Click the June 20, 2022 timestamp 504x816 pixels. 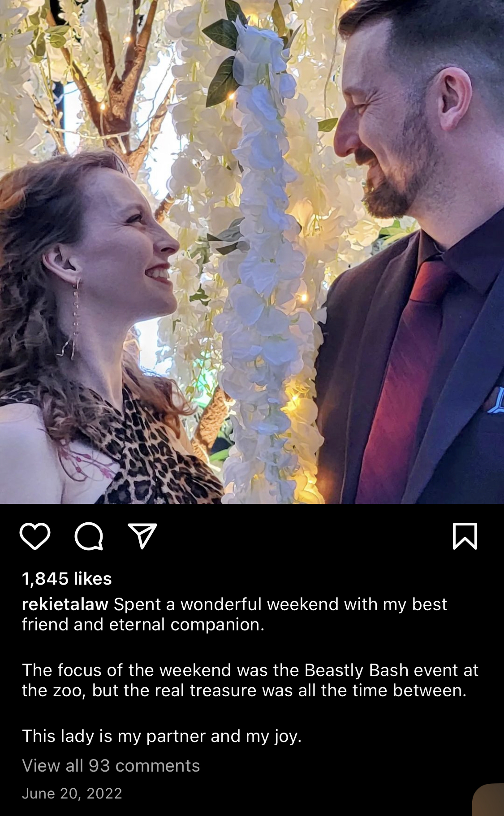coord(72,793)
